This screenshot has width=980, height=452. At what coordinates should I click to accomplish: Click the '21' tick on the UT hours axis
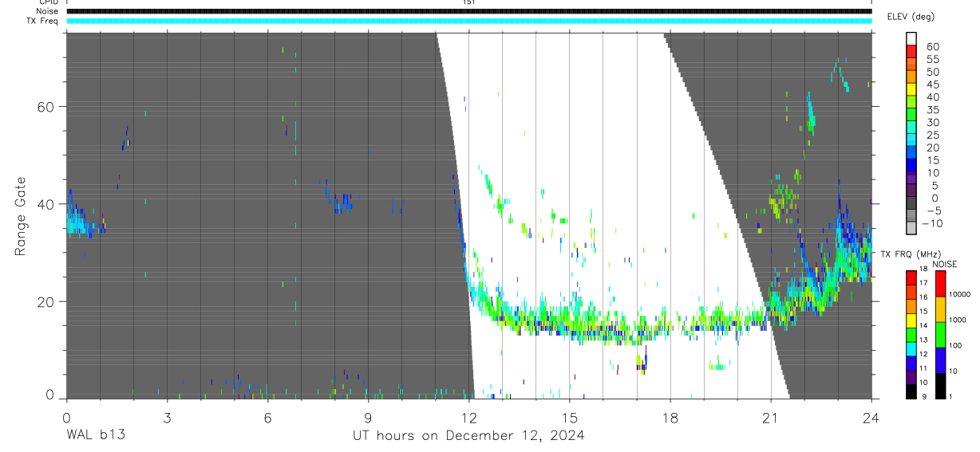point(771,417)
